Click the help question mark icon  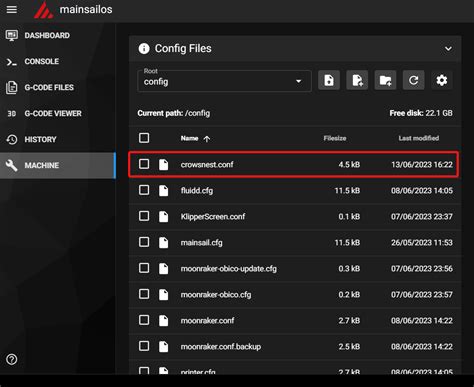pyautogui.click(x=12, y=359)
